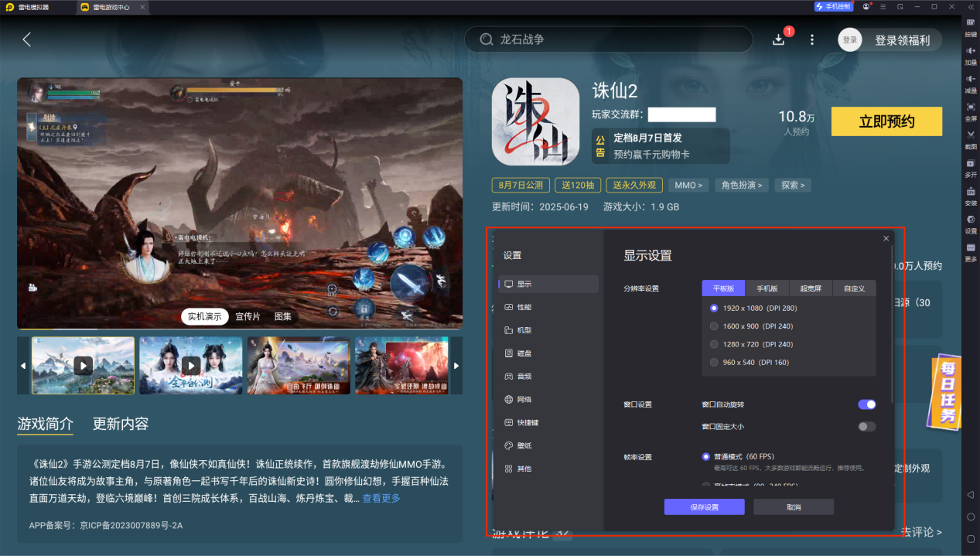Viewport: 980px width, 556px height.
Task: Switch to 自定义 resolution tab
Action: point(854,288)
